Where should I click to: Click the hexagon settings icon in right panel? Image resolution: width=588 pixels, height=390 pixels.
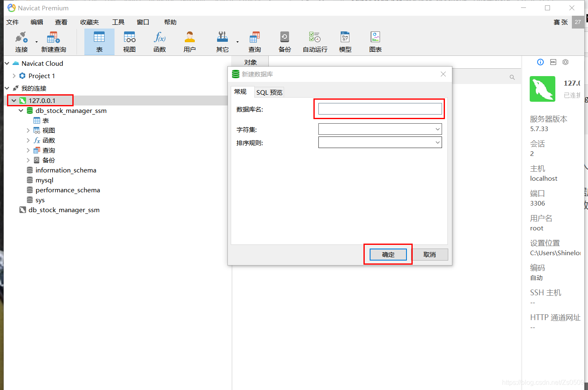tap(566, 62)
